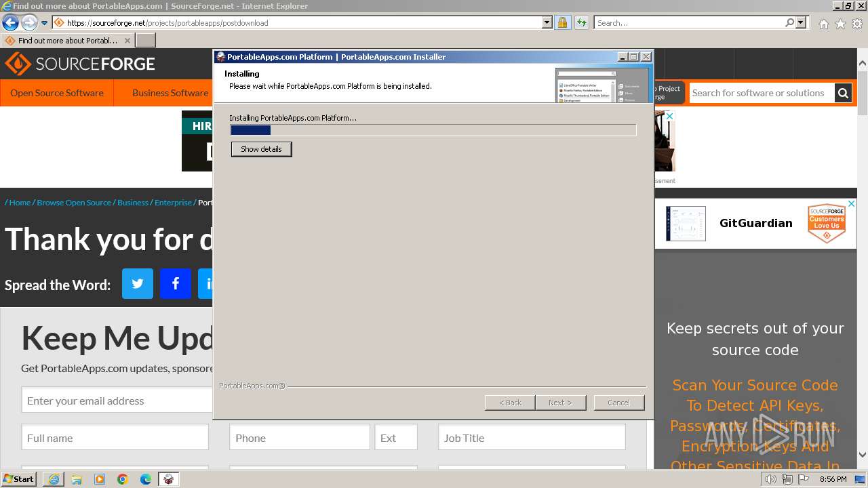
Task: Click the security lock icon
Action: click(562, 22)
